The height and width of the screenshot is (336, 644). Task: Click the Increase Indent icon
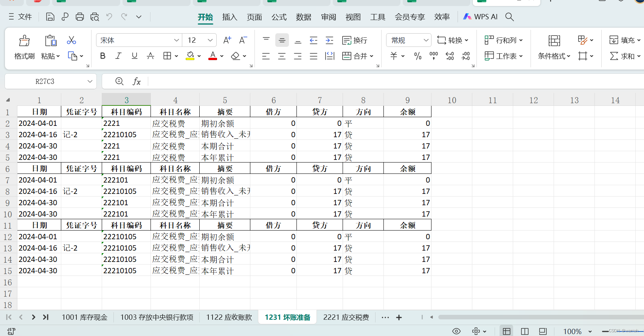tap(329, 40)
